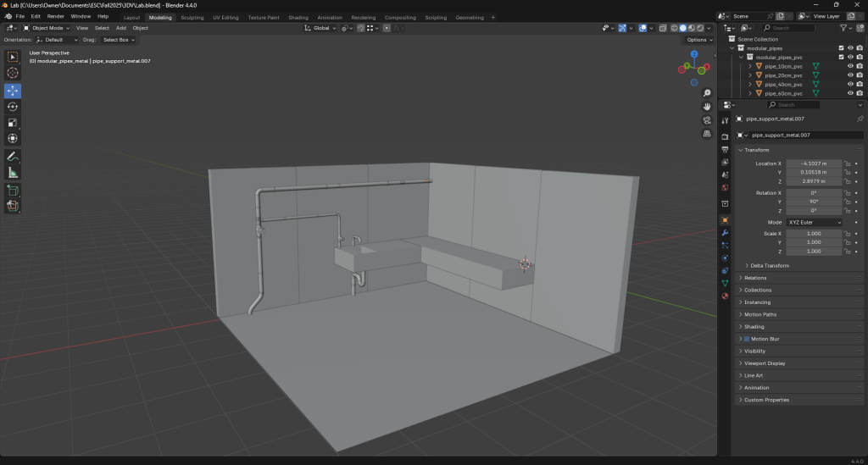Open the Object Mode dropdown
This screenshot has height=465, width=868.
tap(47, 28)
